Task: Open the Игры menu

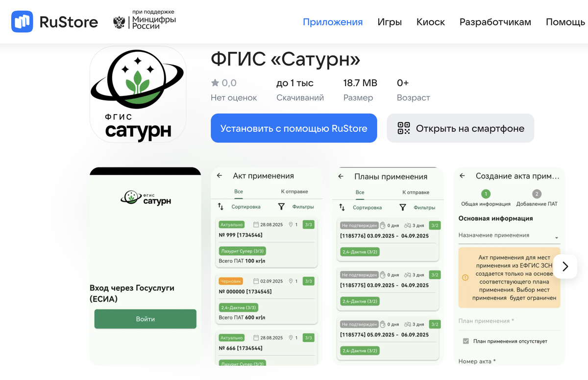Action: (x=390, y=22)
